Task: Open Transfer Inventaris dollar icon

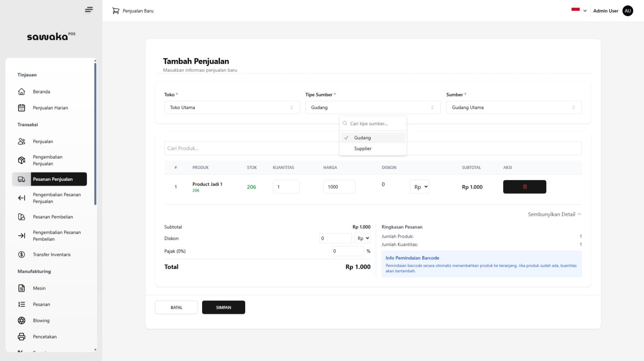Action: point(22,255)
